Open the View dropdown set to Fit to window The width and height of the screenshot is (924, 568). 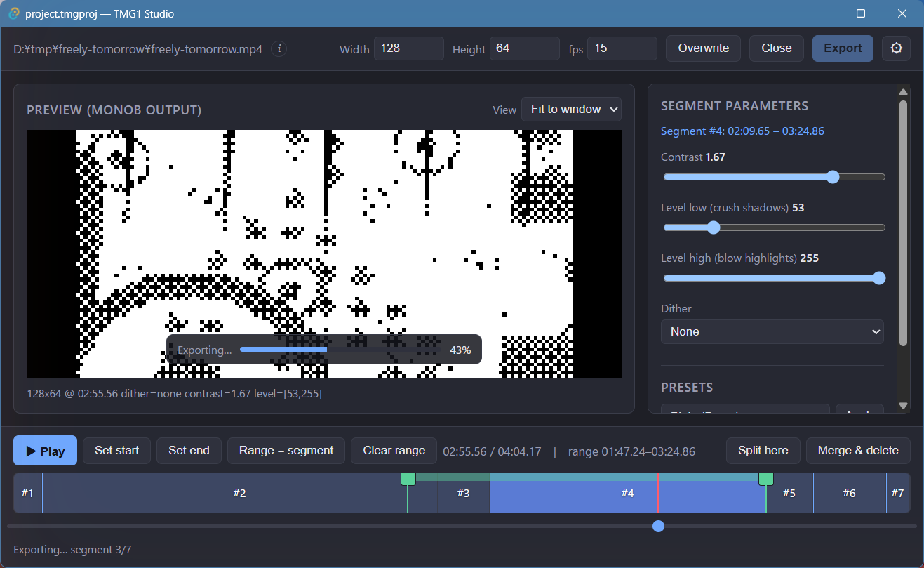(x=571, y=110)
